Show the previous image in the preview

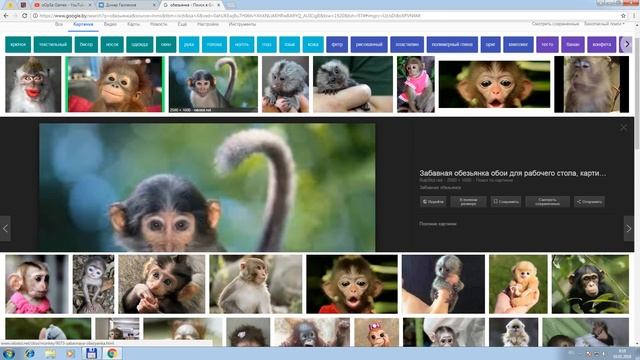point(5,229)
